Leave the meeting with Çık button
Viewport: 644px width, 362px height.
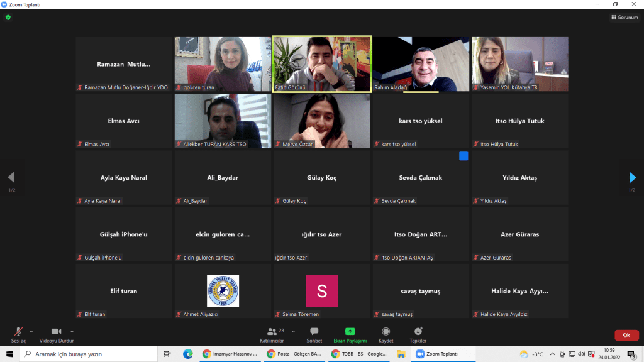(626, 336)
